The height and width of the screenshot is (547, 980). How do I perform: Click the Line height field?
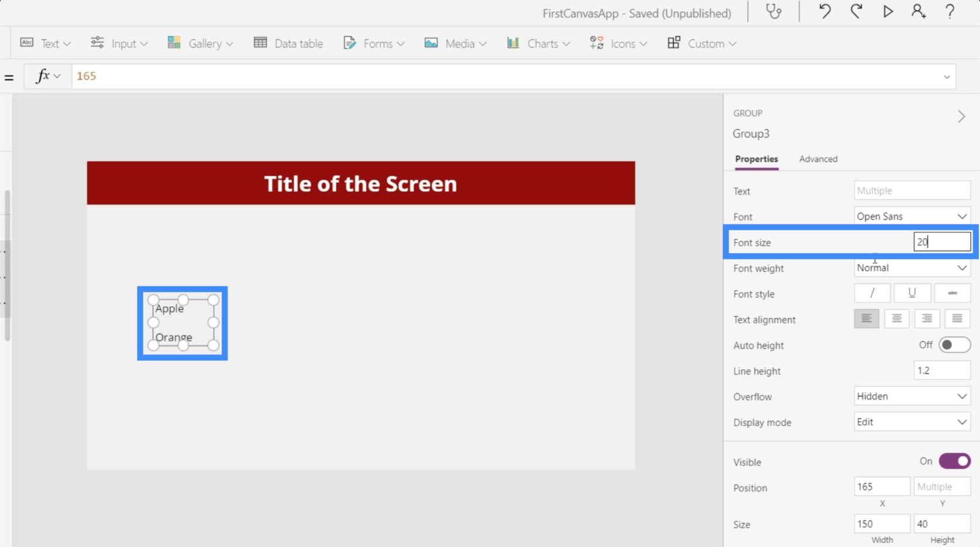point(942,370)
